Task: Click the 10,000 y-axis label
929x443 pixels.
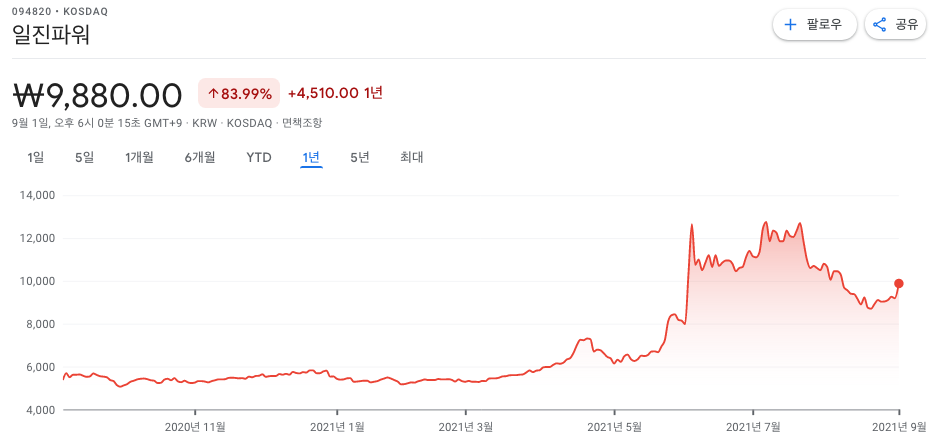Action: click(x=37, y=281)
